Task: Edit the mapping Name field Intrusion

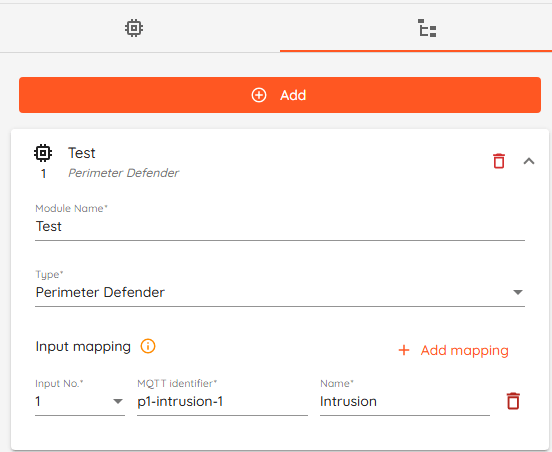Action: pyautogui.click(x=405, y=401)
